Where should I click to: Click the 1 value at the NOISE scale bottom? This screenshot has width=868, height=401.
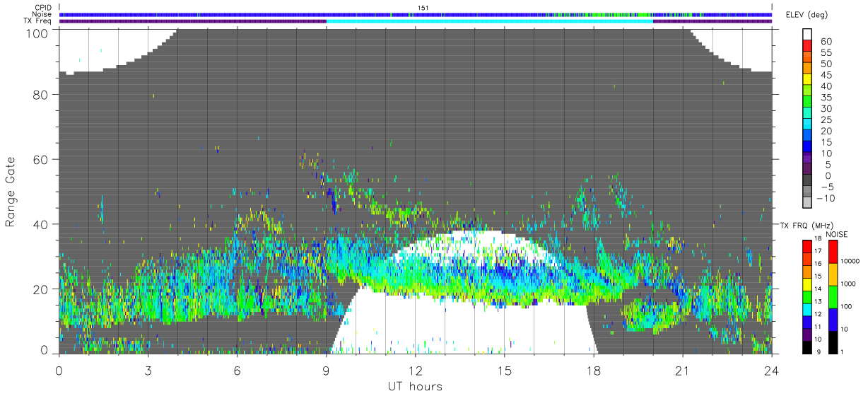[x=841, y=352]
